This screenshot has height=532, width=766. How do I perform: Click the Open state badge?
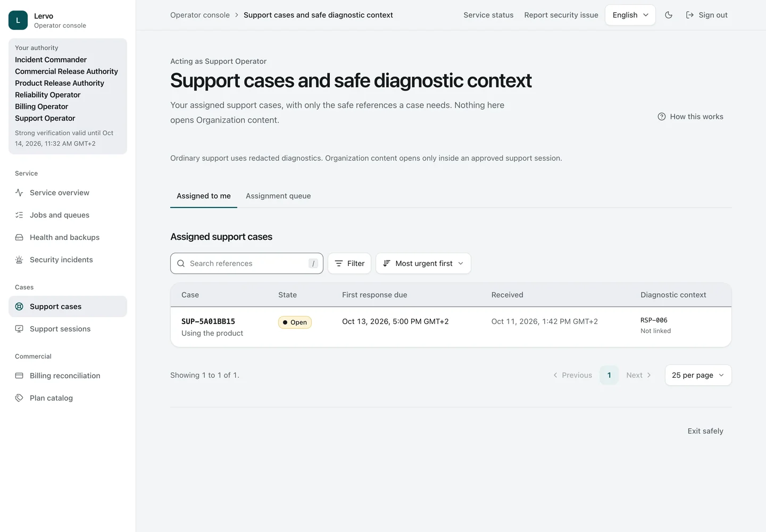pos(295,322)
